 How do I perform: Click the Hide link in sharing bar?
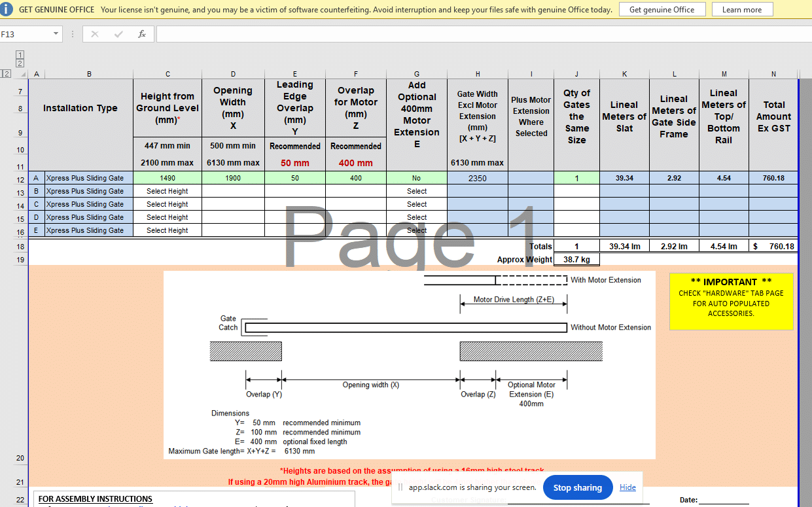(x=627, y=487)
